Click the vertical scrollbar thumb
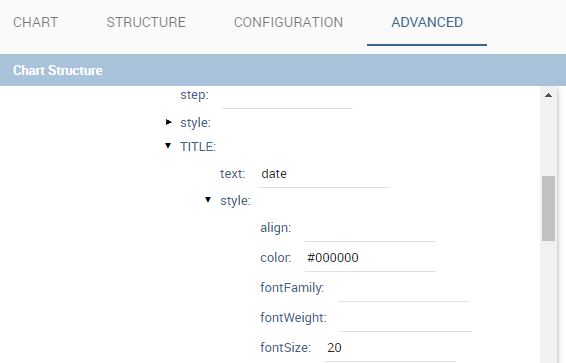 (x=548, y=209)
